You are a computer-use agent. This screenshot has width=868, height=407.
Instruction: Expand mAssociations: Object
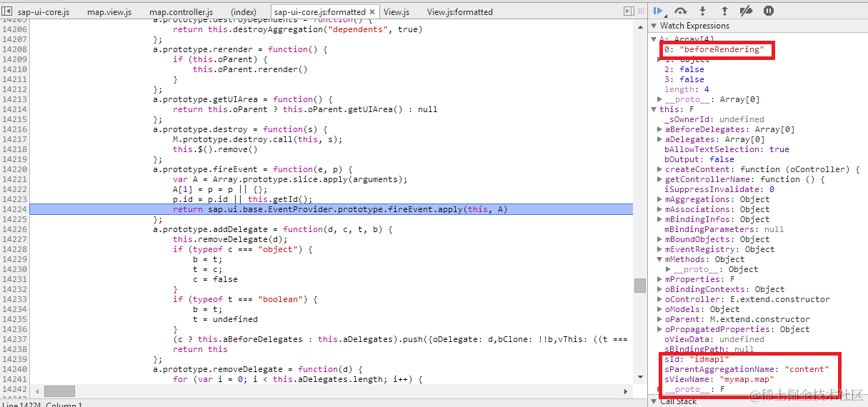659,209
